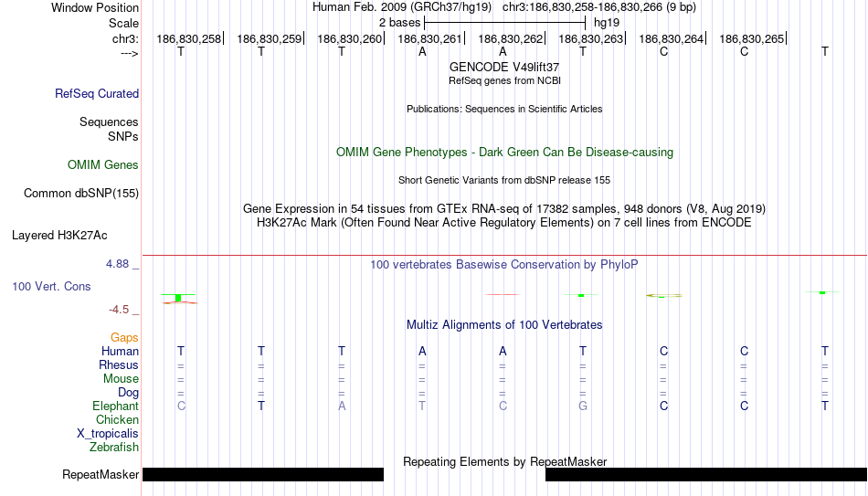The height and width of the screenshot is (496, 868).
Task: Click the Gaps row label
Action: pos(124,338)
